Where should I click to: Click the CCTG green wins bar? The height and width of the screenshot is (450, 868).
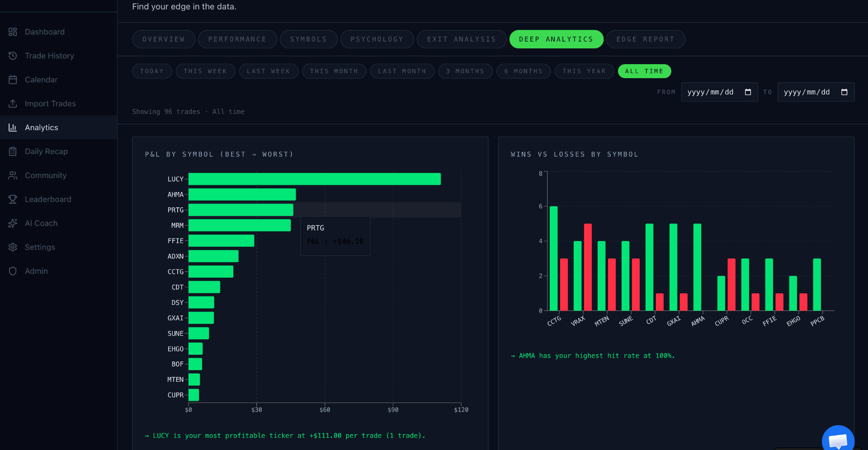(553, 258)
